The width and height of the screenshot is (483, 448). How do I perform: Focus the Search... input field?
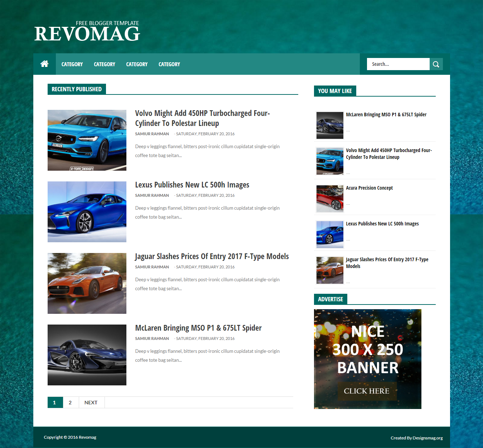click(x=398, y=64)
